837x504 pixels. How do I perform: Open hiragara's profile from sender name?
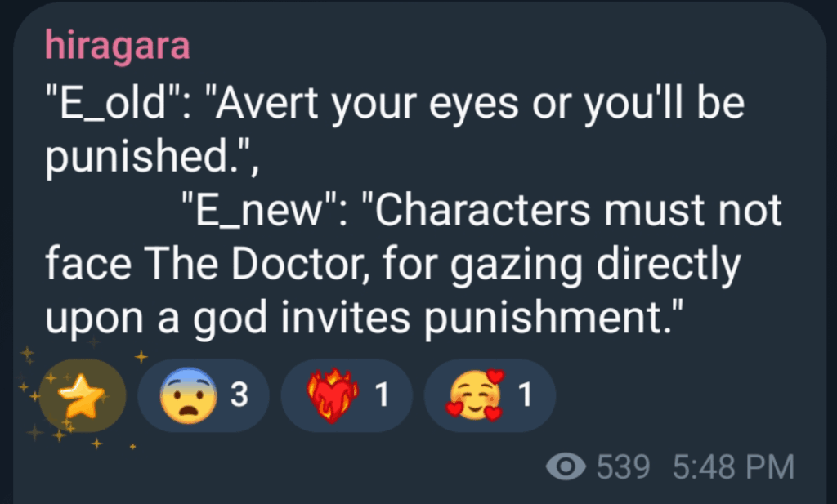118,45
